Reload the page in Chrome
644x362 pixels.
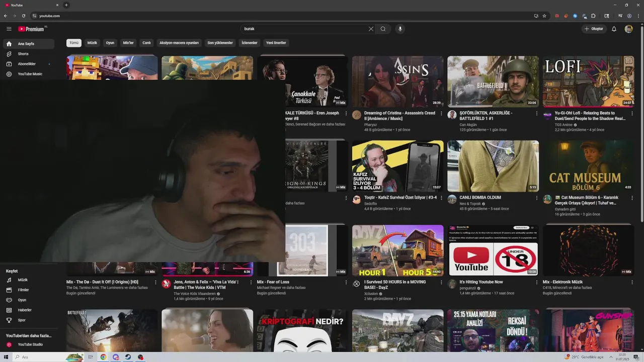[23, 16]
